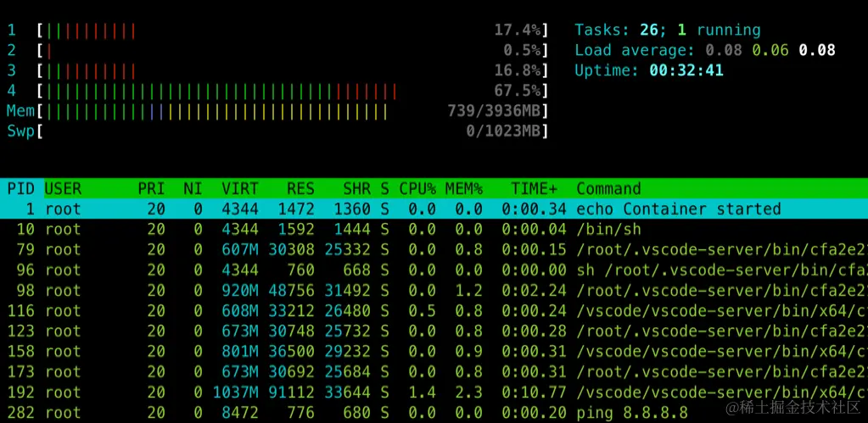Click PID 79 in process list
The width and height of the screenshot is (868, 423).
25,249
